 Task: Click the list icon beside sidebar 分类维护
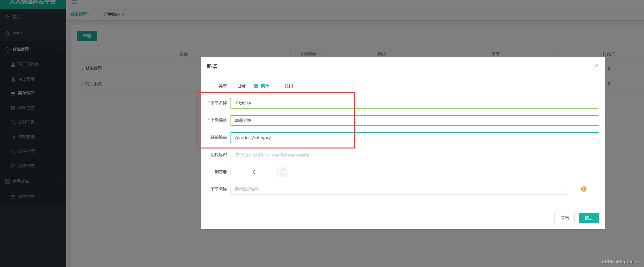point(13,197)
